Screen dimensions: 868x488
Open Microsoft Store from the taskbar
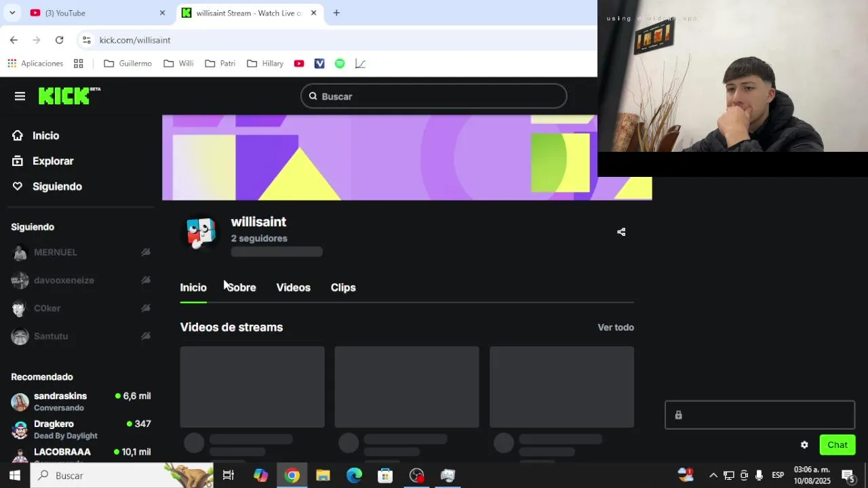pos(385,476)
